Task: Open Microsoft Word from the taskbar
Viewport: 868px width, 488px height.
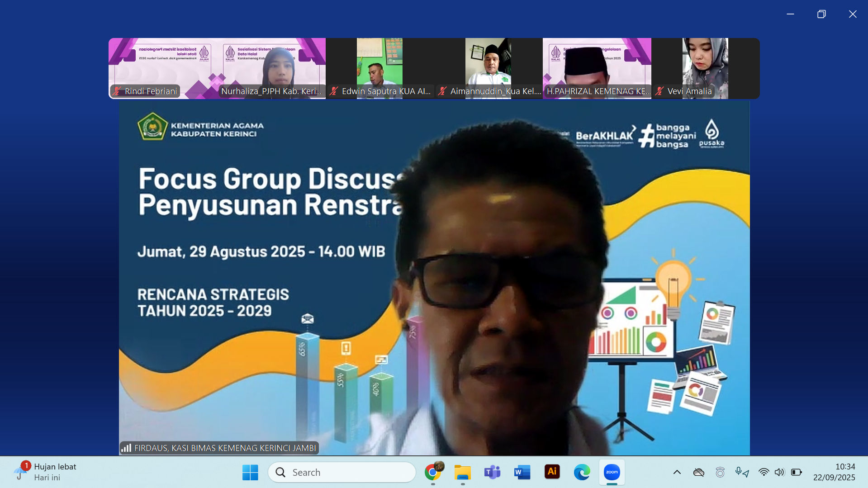Action: pos(522,472)
